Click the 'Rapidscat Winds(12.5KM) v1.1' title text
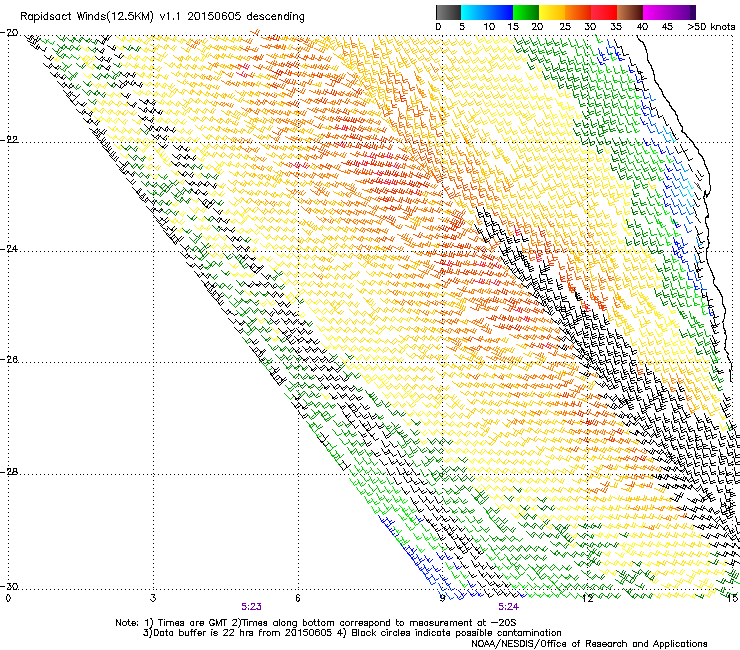 click(x=101, y=17)
